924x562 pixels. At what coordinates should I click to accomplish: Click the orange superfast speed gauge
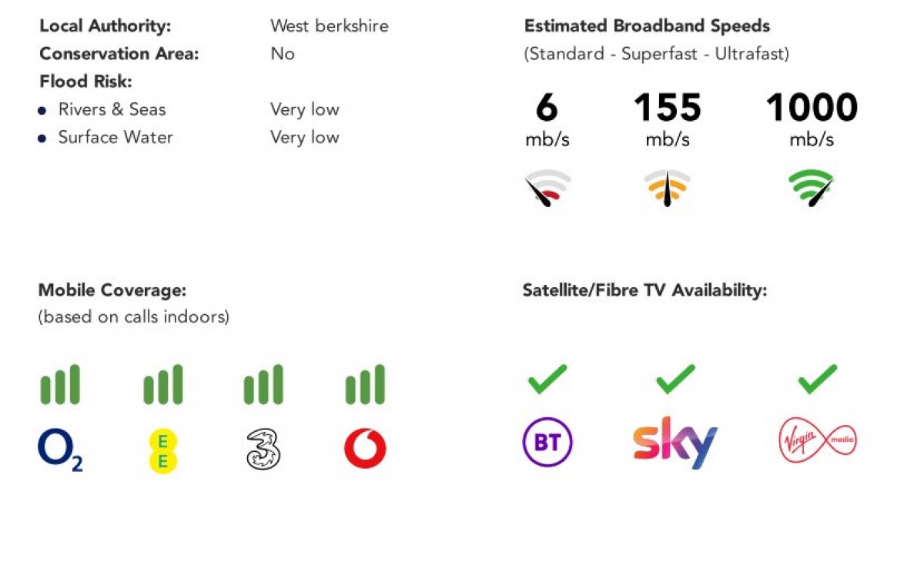667,189
